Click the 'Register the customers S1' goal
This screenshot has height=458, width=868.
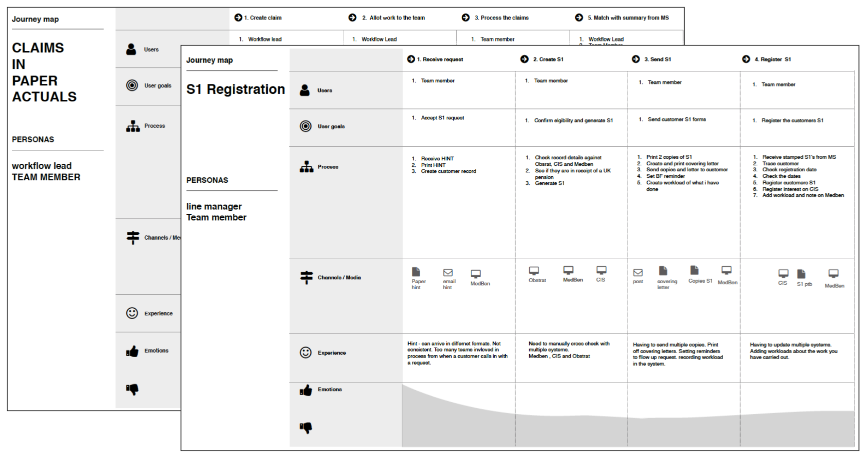792,120
